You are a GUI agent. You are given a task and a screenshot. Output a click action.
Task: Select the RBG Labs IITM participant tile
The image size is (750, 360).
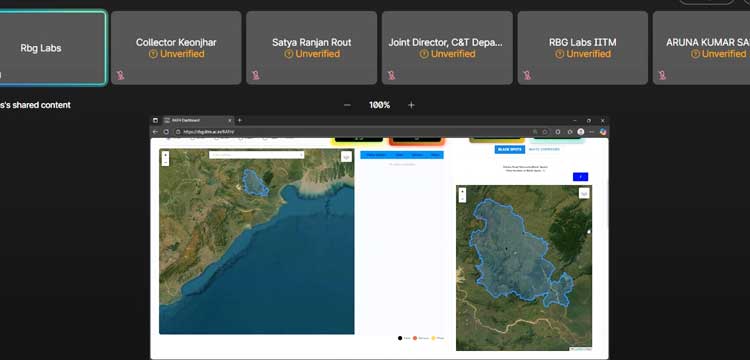pos(583,48)
